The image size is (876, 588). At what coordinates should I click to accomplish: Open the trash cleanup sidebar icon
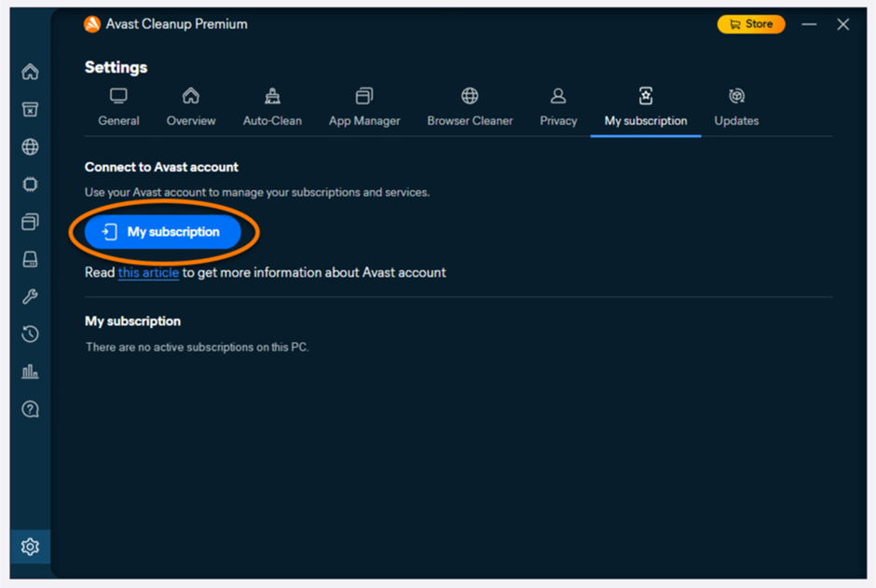coord(30,109)
